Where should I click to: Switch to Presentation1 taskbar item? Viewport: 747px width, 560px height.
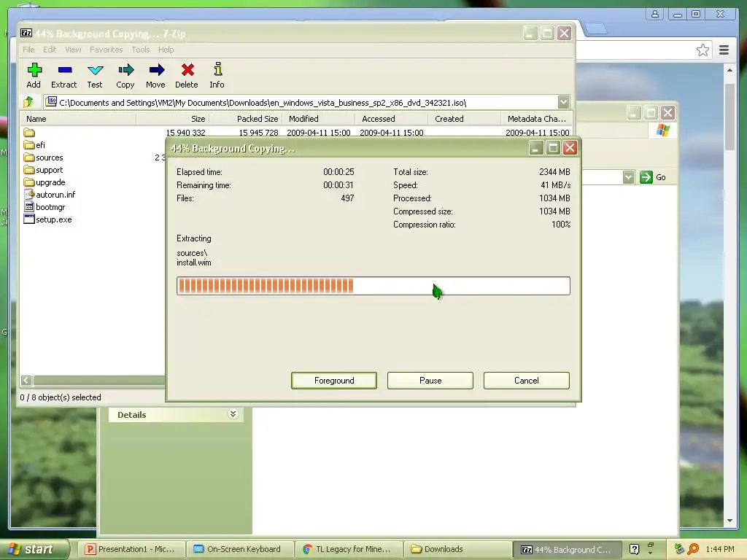131,549
